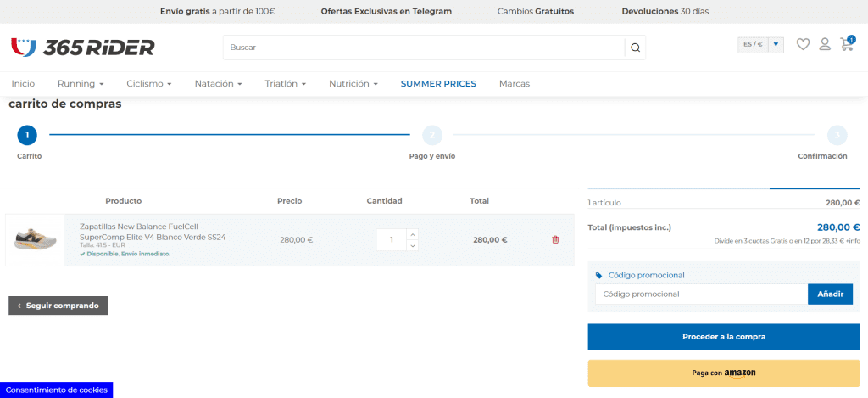Click Proceder a la compra
This screenshot has height=398, width=868.
click(724, 336)
